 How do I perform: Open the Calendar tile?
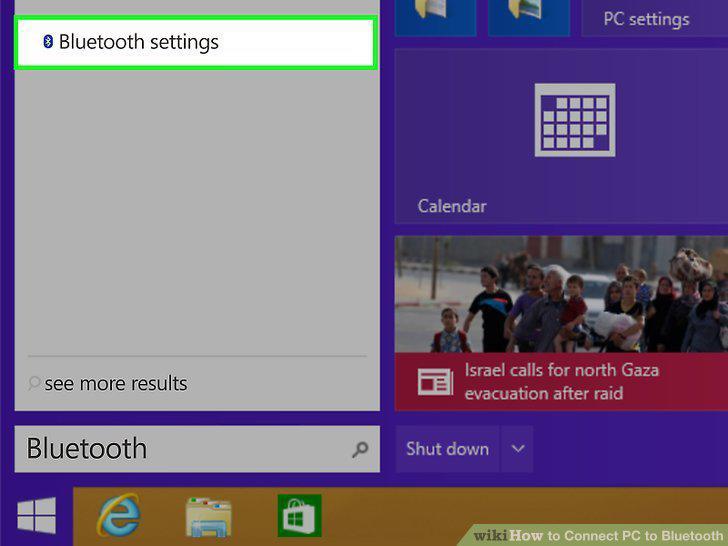561,136
